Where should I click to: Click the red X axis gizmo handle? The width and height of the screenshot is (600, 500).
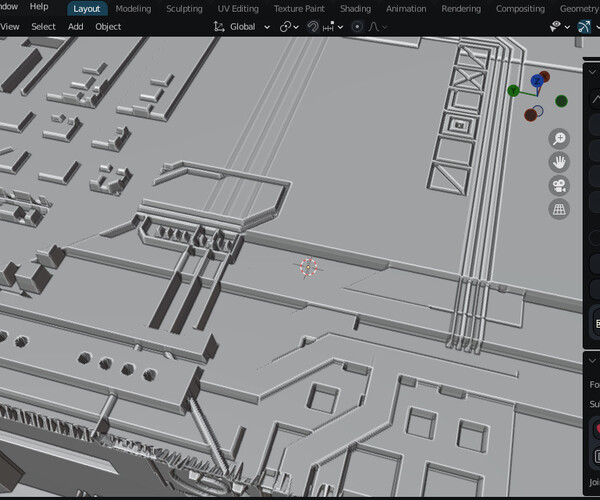545,77
